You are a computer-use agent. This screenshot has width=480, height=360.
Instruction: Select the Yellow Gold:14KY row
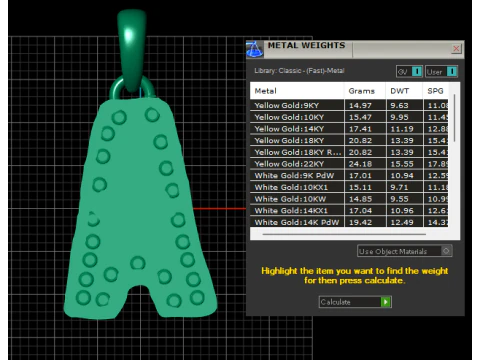tap(349, 129)
